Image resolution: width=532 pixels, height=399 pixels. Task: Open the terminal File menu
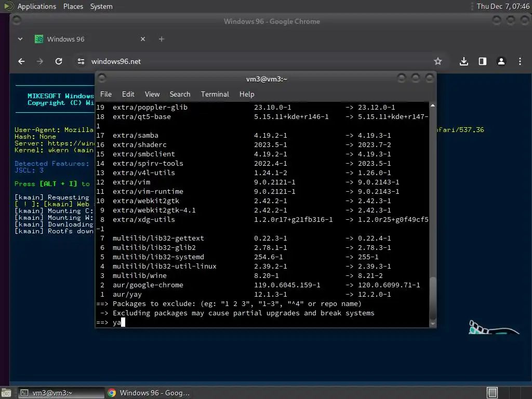point(106,94)
